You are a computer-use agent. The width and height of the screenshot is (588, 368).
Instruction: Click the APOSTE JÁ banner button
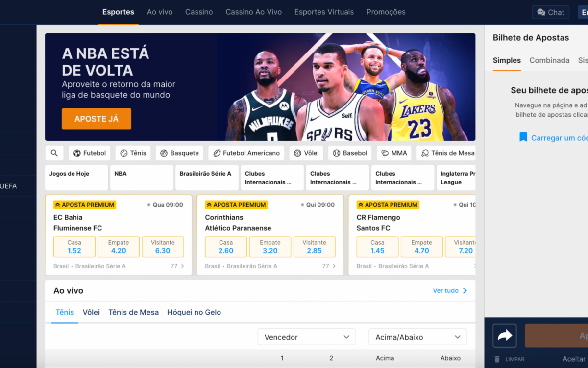coord(96,118)
